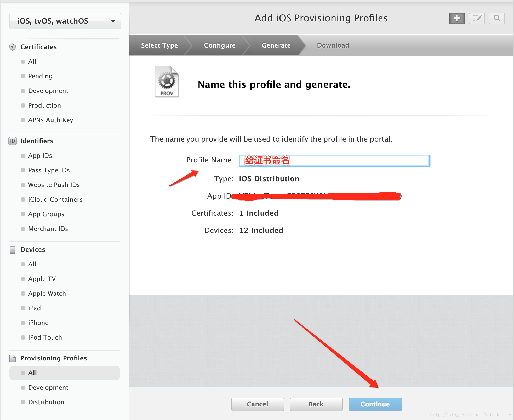514x420 pixels.
Task: Open Production certificates in the sidebar
Action: 44,106
